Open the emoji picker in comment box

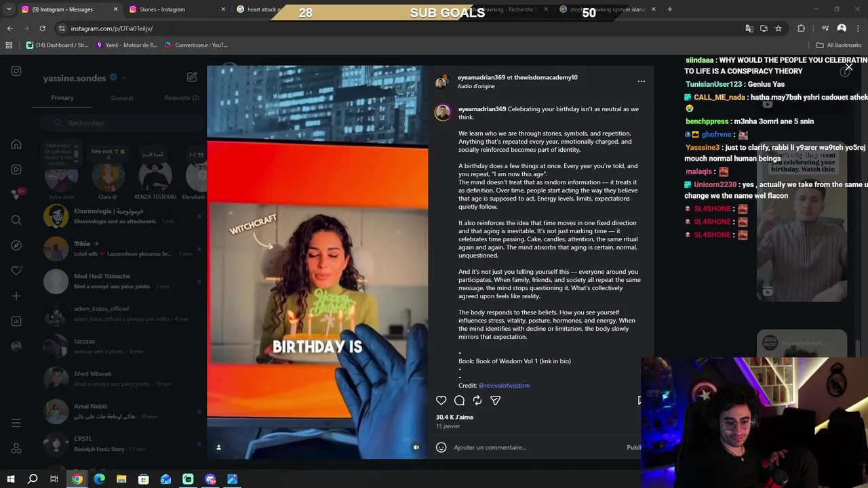click(441, 447)
